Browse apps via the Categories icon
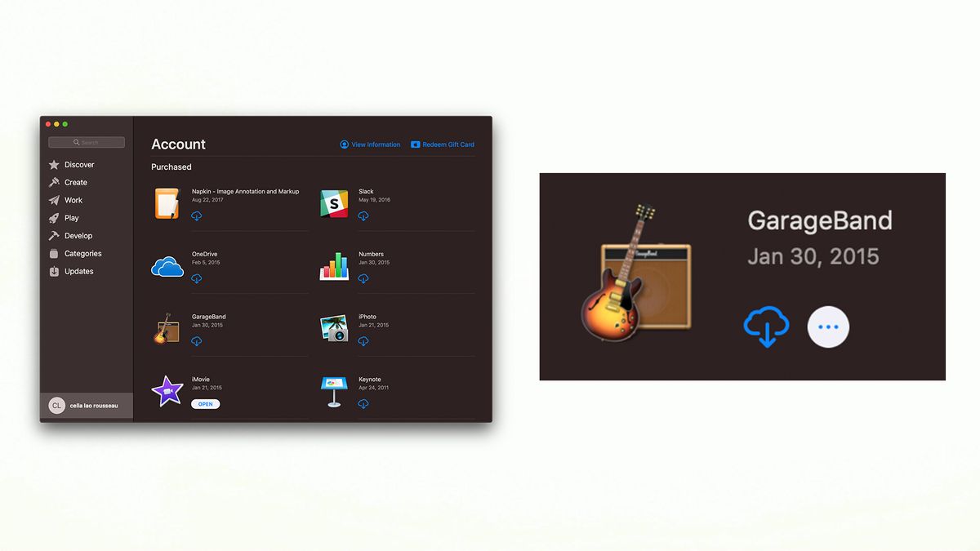Screen dimensions: 980x551 (56, 253)
